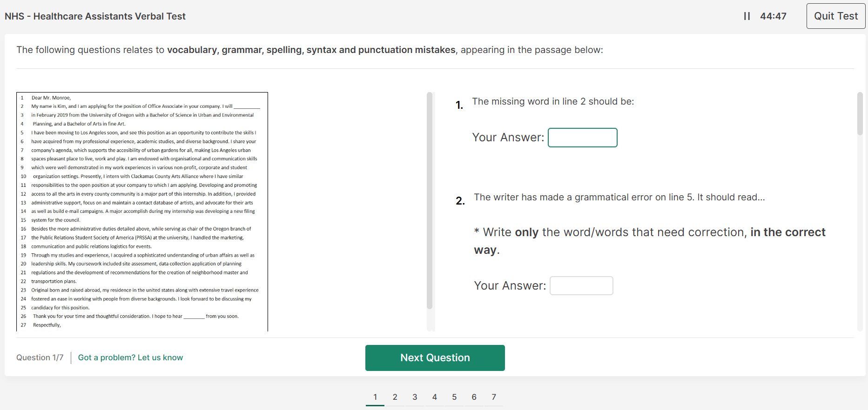
Task: Click the passage panel scrollbar
Action: point(430,200)
